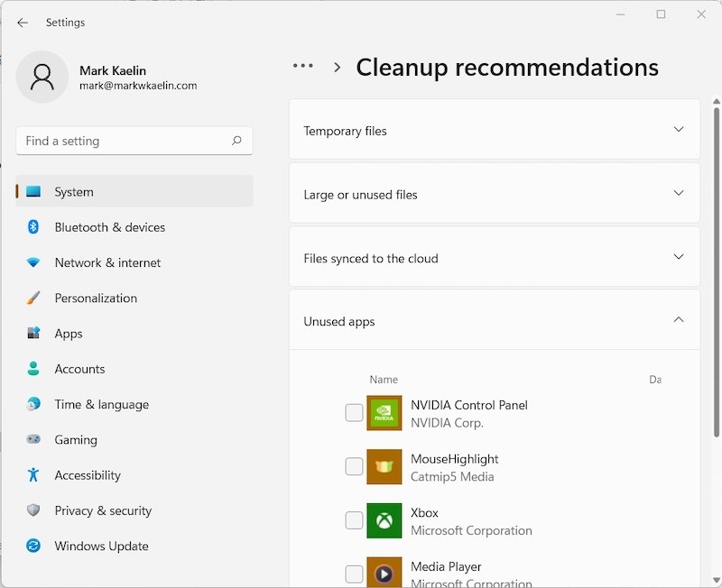Check the NVIDIA Control Panel checkbox

point(353,413)
